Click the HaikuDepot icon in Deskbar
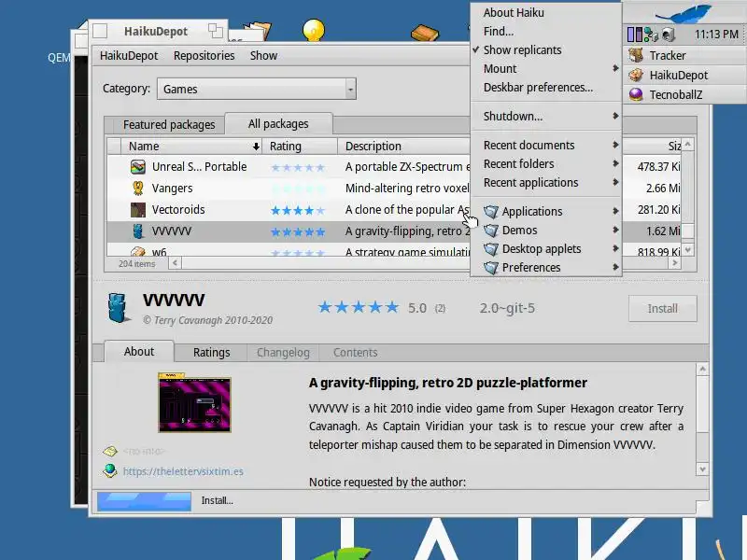This screenshot has width=747, height=560. [636, 75]
